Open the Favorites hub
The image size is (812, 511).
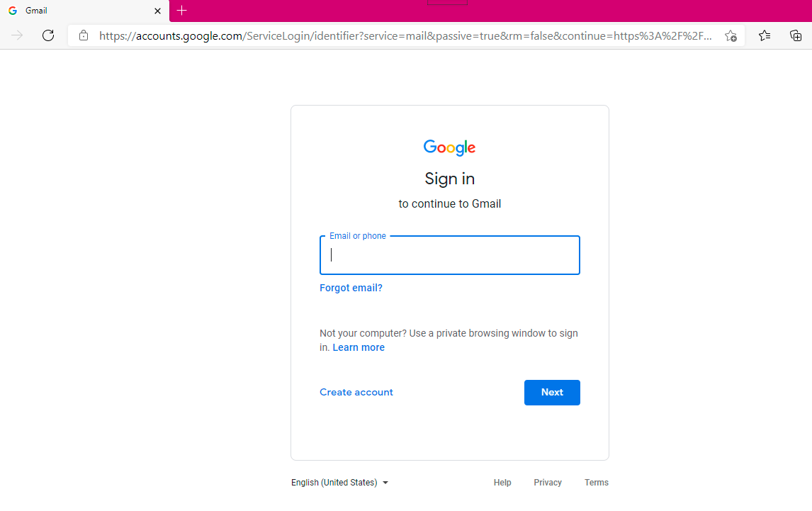point(764,35)
